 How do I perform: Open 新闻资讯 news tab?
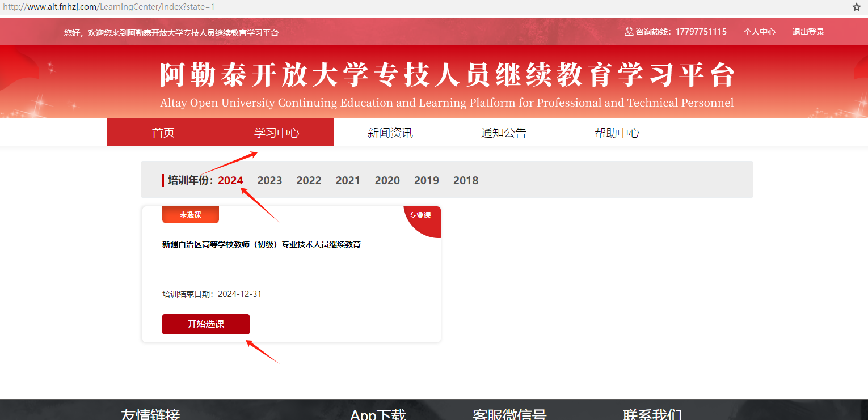pyautogui.click(x=390, y=133)
